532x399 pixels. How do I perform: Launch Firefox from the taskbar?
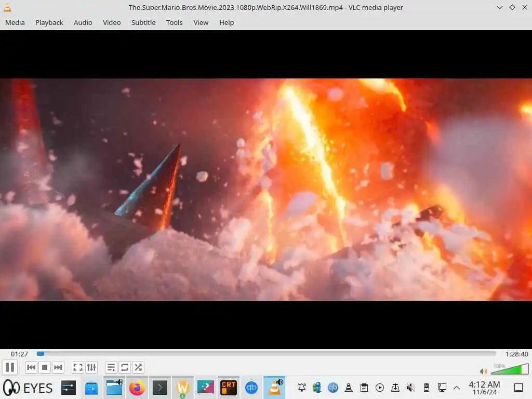click(x=137, y=388)
